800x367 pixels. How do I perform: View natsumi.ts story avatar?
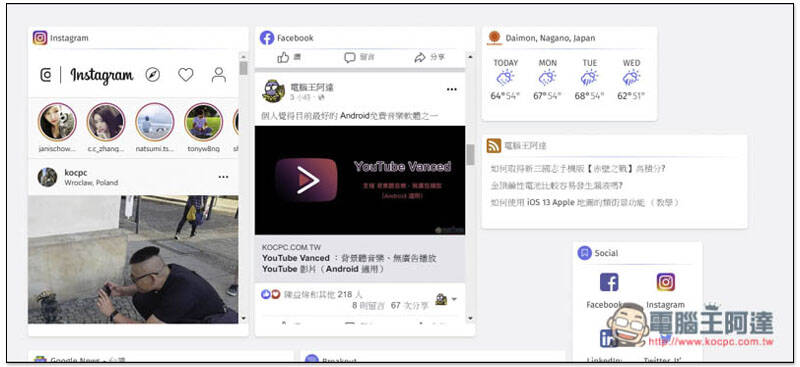pyautogui.click(x=155, y=122)
